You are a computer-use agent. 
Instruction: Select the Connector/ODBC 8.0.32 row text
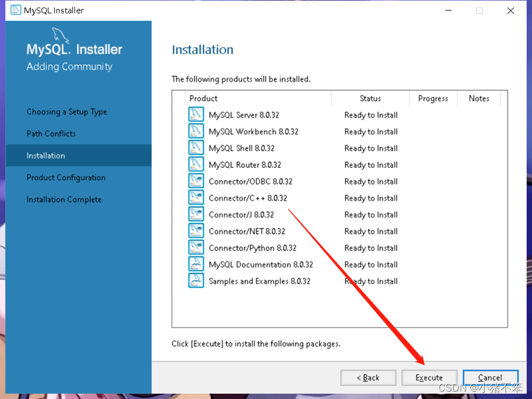250,181
